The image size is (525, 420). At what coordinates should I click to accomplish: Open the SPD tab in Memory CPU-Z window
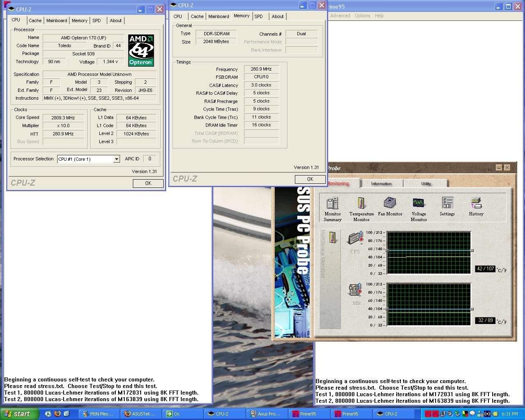point(258,16)
